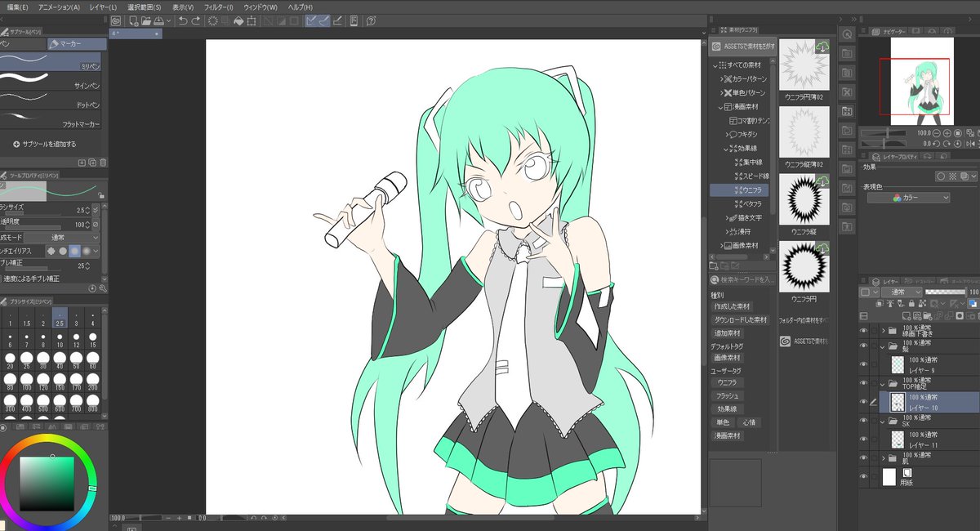This screenshot has height=531, width=980.
Task: Hide the 用紙 paper layer
Action: (x=863, y=476)
